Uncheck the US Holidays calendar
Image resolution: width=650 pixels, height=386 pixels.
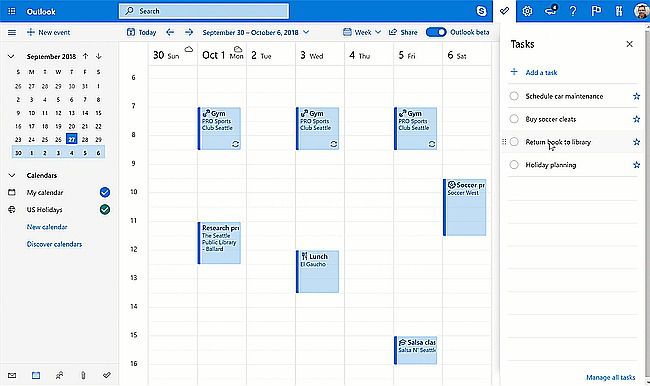[105, 209]
